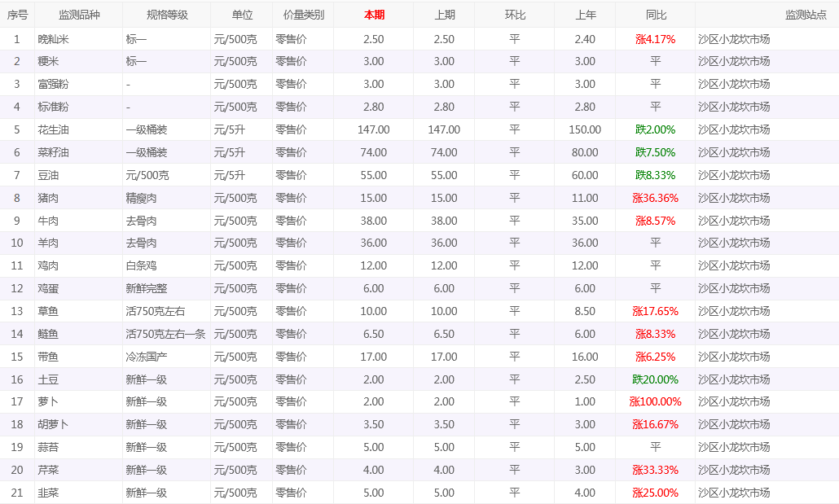This screenshot has height=504, width=839.
Task: Click the 涨33.33% value for 芹菜
Action: (656, 471)
